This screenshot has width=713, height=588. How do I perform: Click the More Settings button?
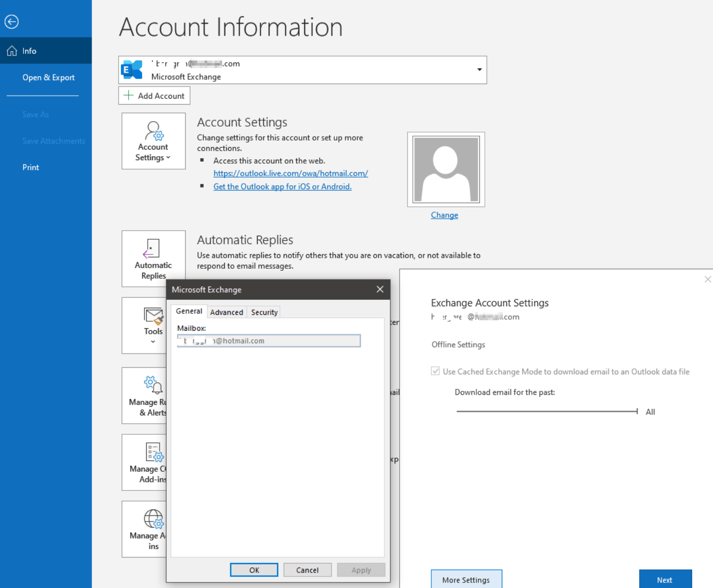pos(466,579)
